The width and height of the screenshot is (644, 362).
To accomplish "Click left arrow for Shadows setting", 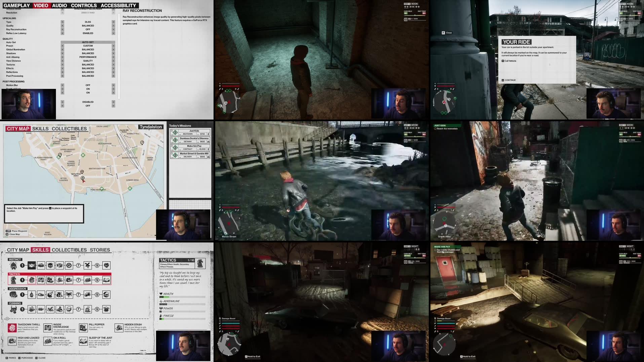I will click(62, 53).
